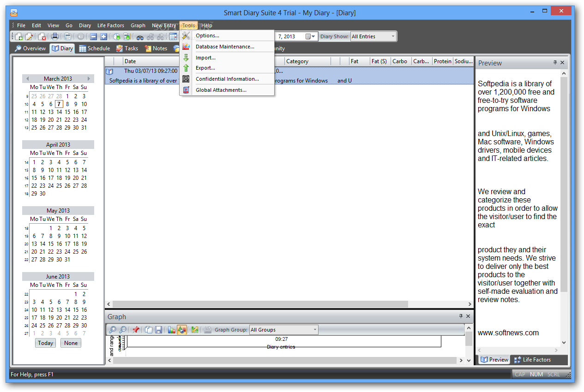The image size is (584, 392).
Task: Toggle auto-hide pin on Graph panel
Action: coord(461,316)
